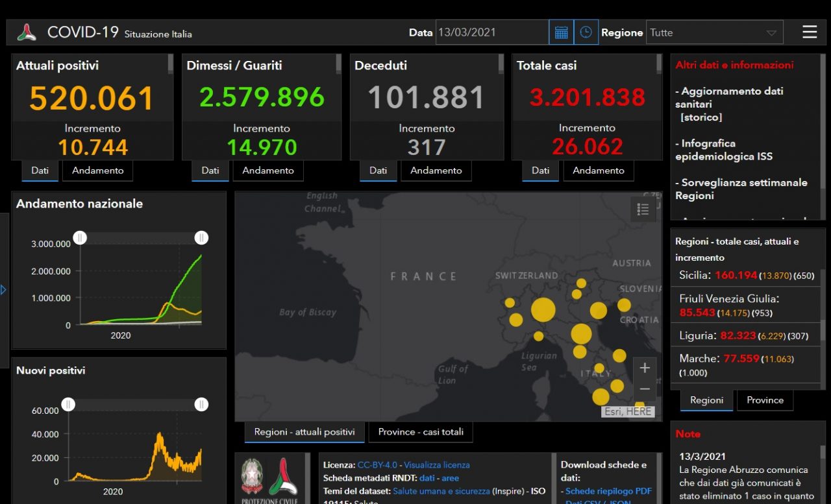This screenshot has width=831, height=504.
Task: Click the Schede riepilogo PDF link
Action: (608, 491)
